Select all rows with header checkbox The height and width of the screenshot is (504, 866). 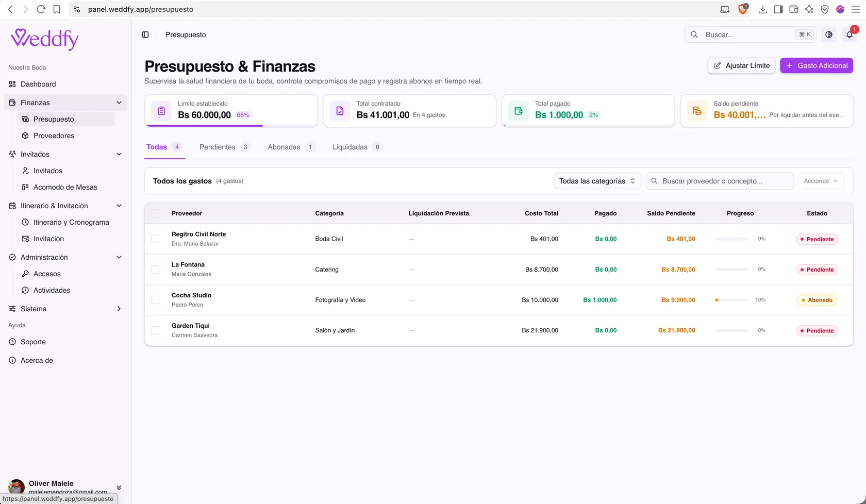(x=155, y=213)
